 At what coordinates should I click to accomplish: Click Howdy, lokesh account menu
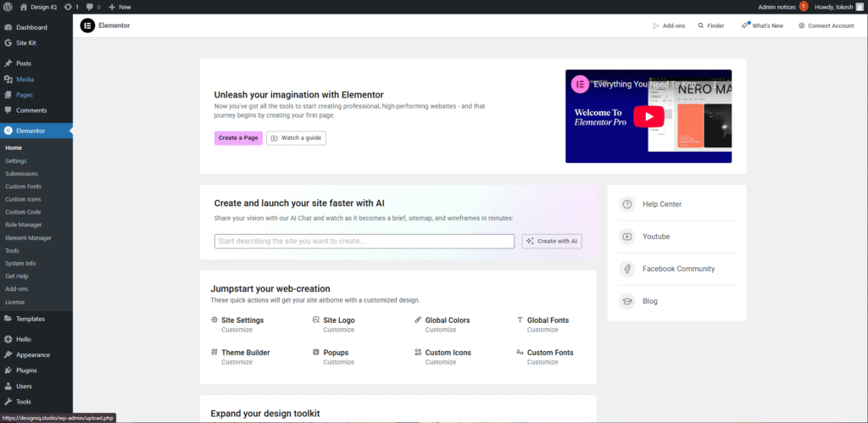[838, 7]
